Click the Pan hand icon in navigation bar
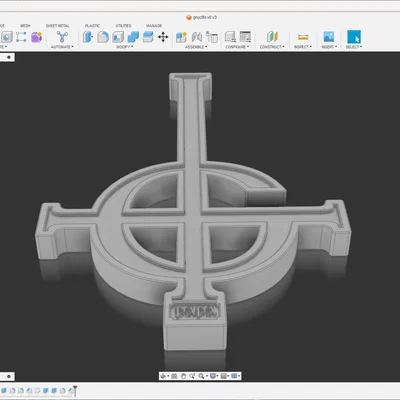This screenshot has height=400, width=400. (x=183, y=376)
